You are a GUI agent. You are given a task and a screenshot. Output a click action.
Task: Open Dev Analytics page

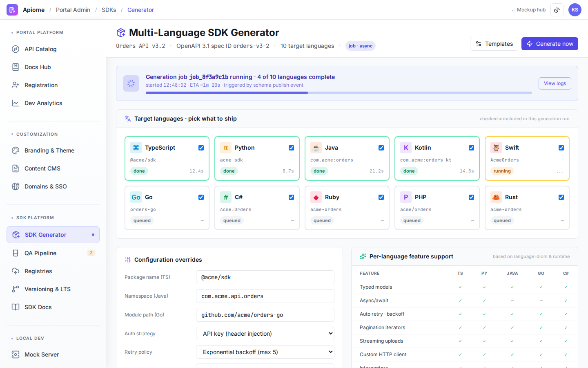[x=53, y=103]
